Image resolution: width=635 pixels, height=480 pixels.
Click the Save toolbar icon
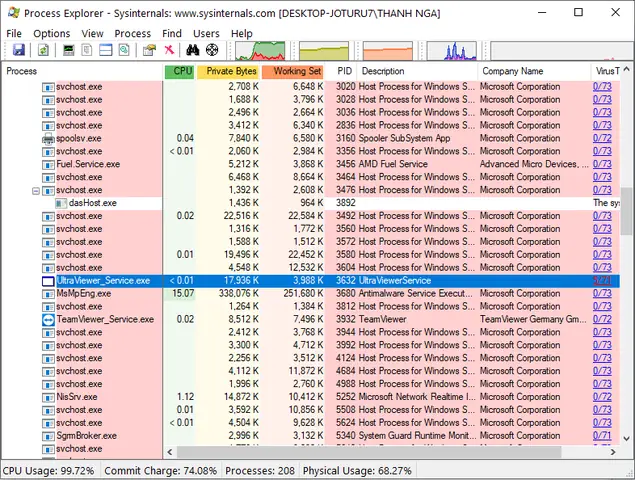19,50
